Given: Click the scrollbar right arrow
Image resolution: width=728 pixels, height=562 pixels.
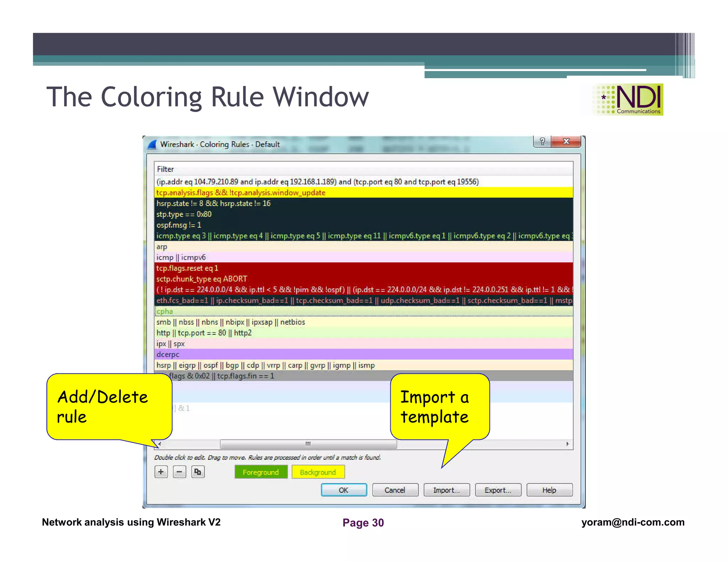Looking at the screenshot, I should 567,444.
